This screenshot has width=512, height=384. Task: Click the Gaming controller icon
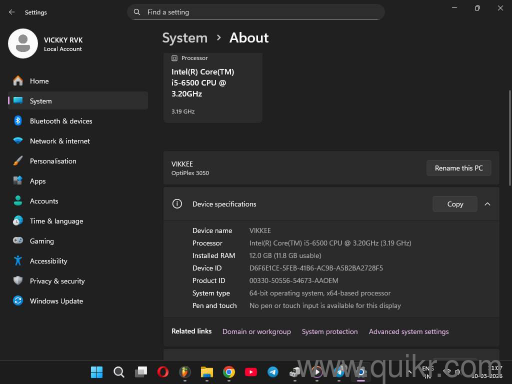18,240
